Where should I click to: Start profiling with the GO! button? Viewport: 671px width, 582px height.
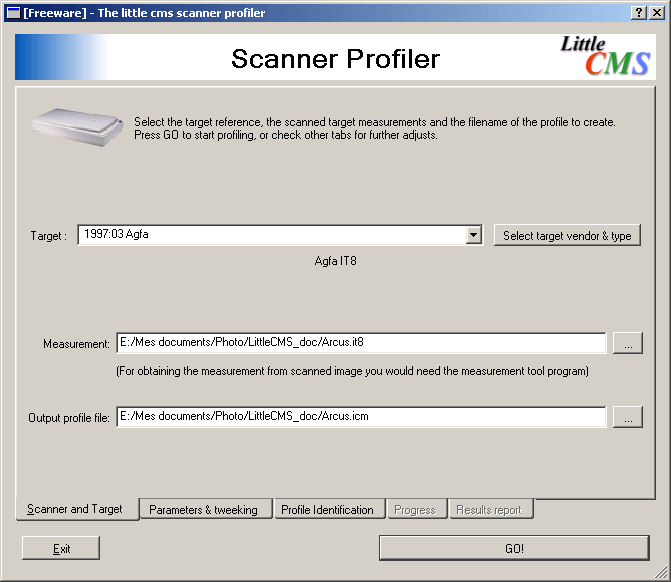tap(514, 548)
